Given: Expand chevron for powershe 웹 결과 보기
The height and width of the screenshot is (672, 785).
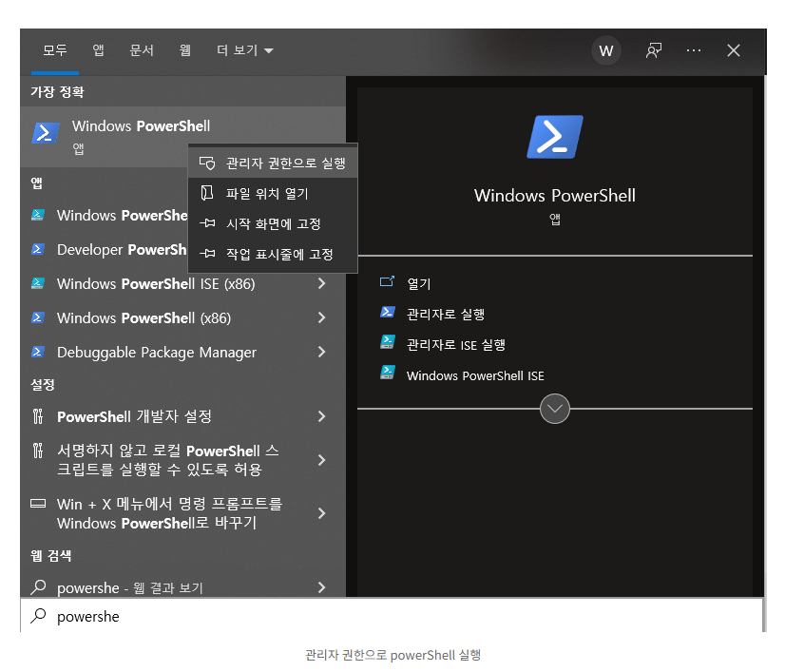Looking at the screenshot, I should 322,586.
